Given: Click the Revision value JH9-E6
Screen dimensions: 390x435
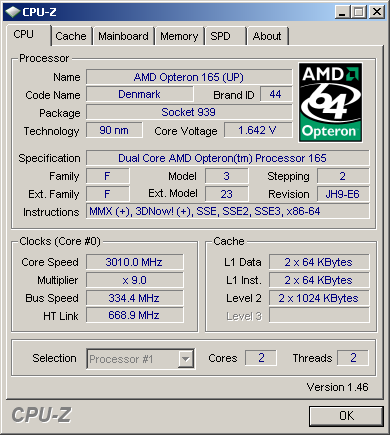Looking at the screenshot, I should 343,194.
